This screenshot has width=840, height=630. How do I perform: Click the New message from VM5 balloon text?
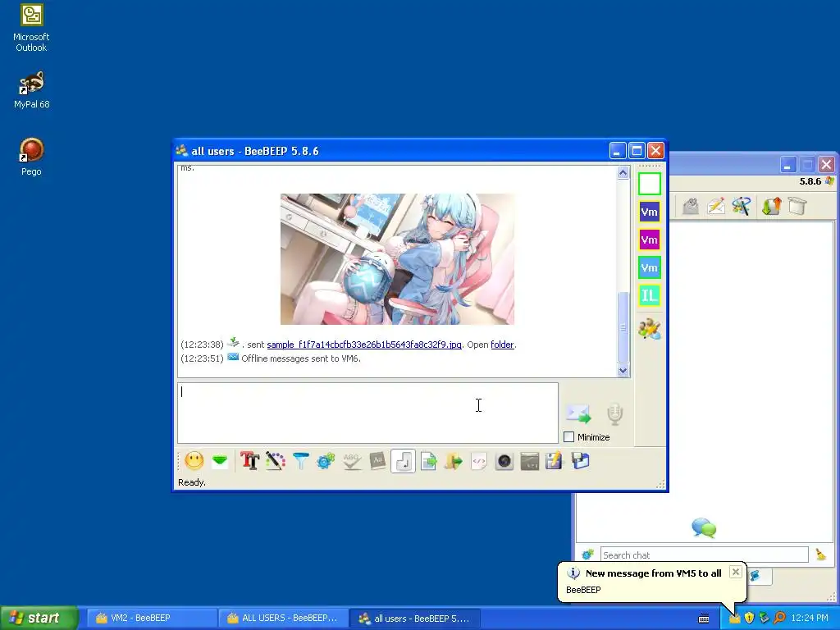tap(654, 573)
